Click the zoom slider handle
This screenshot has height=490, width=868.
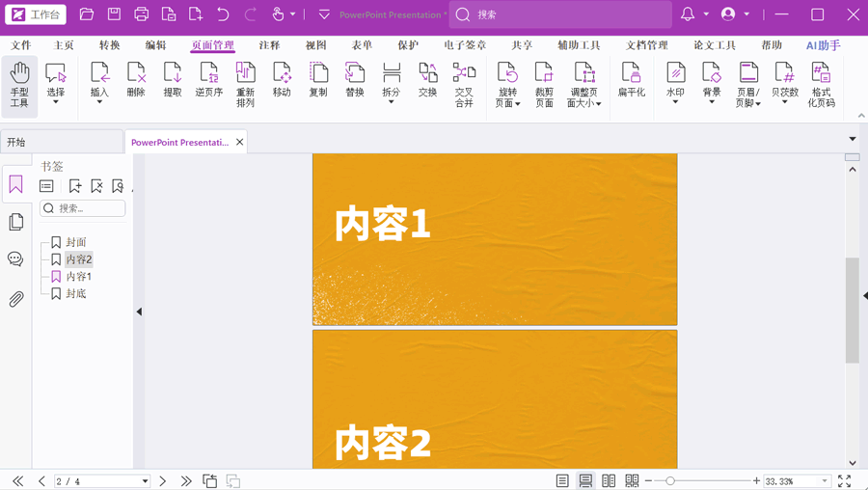click(x=670, y=480)
